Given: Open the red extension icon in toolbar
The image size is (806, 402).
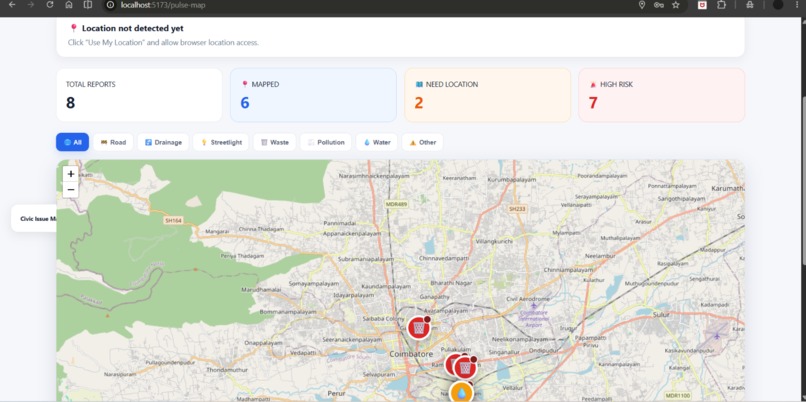Looking at the screenshot, I should coord(702,5).
